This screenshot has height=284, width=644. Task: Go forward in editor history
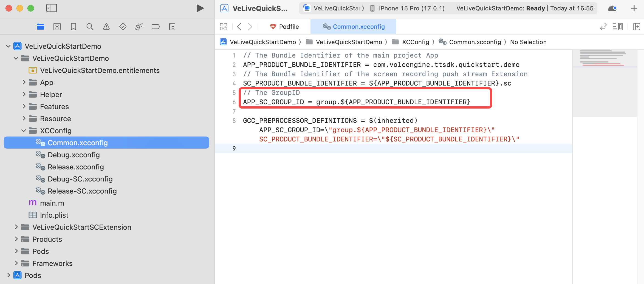[250, 27]
